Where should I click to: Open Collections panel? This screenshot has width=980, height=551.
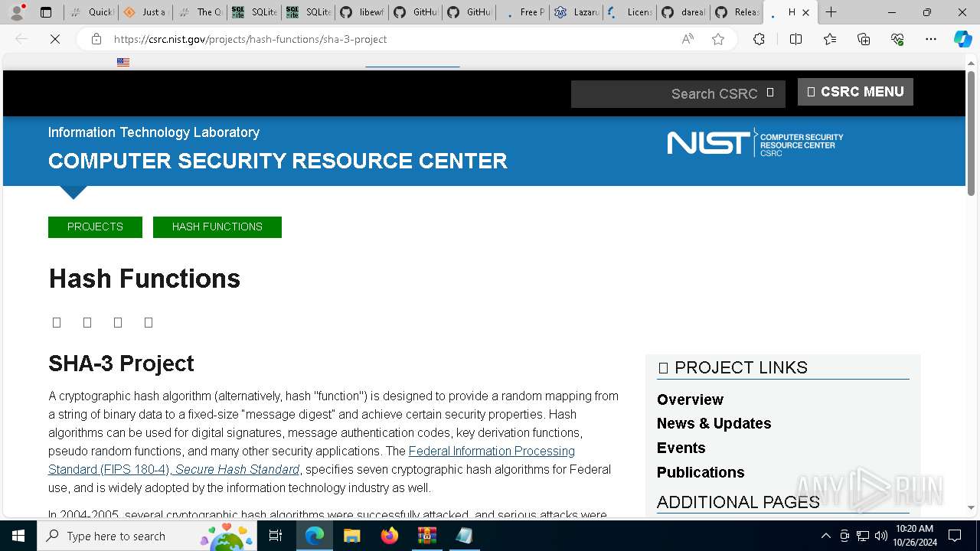864,39
